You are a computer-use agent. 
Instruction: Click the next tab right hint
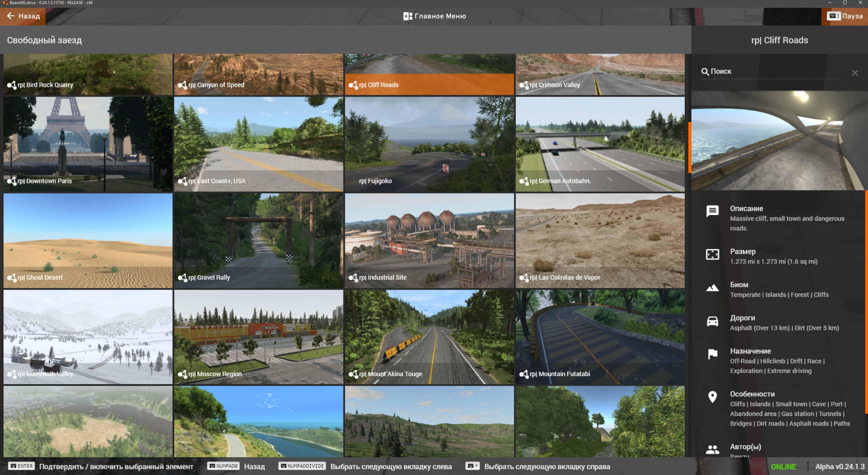pyautogui.click(x=538, y=466)
